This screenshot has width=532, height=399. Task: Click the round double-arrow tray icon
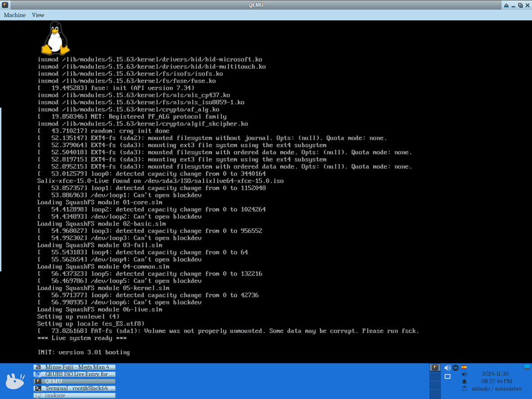455,368
